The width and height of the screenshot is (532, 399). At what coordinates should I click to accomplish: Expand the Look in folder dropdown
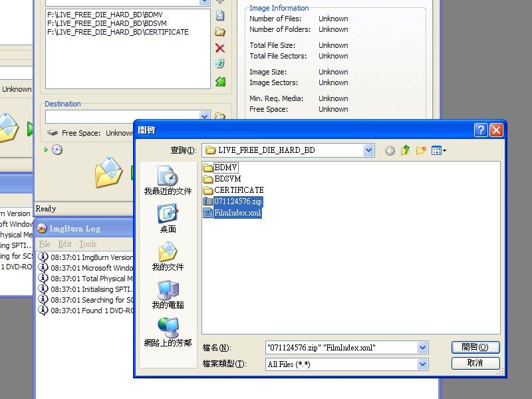(x=369, y=150)
